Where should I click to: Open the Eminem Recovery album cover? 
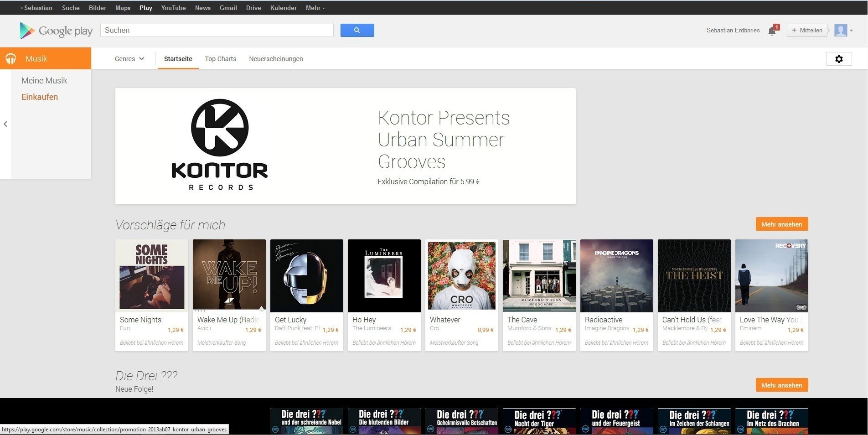tap(772, 276)
